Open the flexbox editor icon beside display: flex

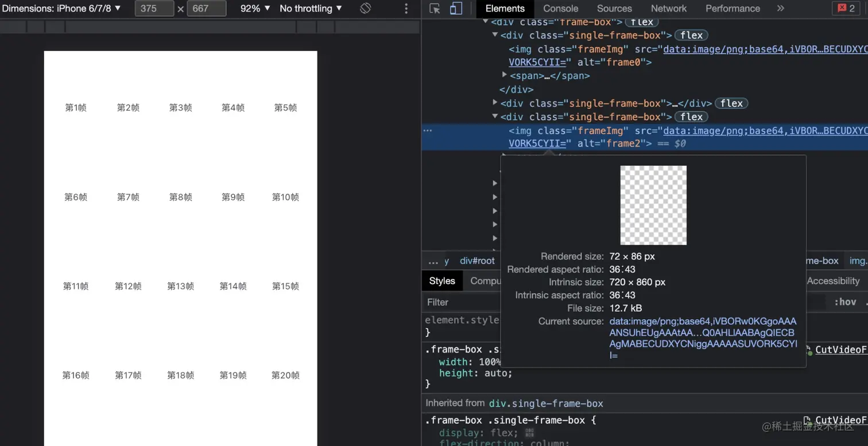tap(529, 433)
